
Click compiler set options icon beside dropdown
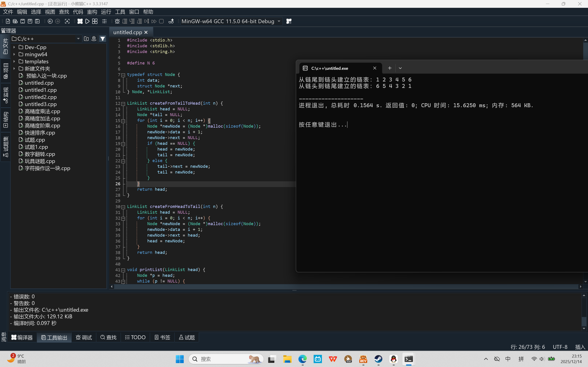point(289,21)
